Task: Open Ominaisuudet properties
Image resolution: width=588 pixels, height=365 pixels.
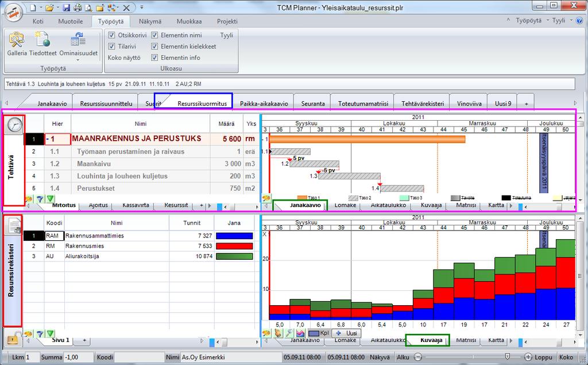Action: [78, 44]
